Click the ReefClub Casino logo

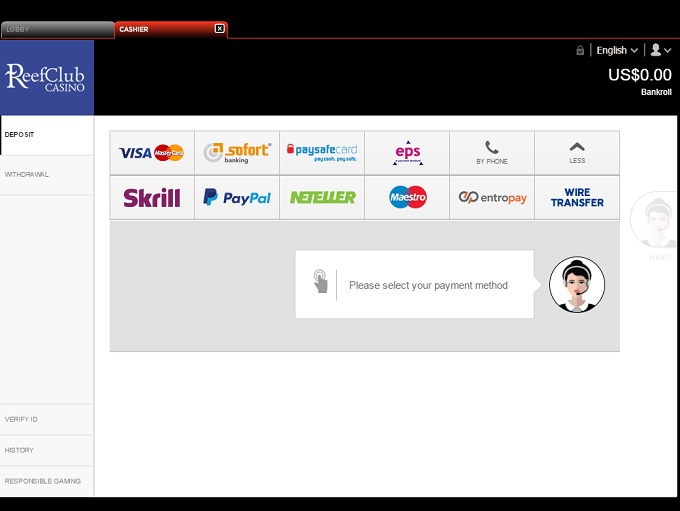(46, 78)
